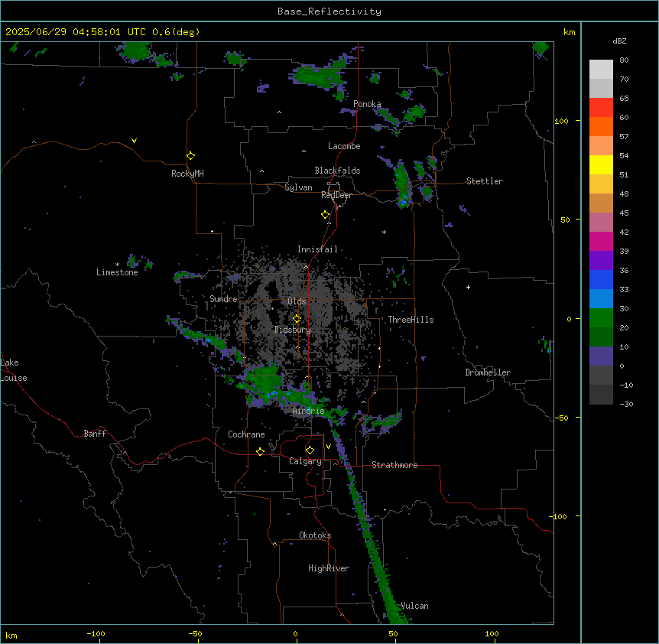Click the Base_Reflectivity title text
Image resolution: width=659 pixels, height=644 pixels.
(x=329, y=11)
